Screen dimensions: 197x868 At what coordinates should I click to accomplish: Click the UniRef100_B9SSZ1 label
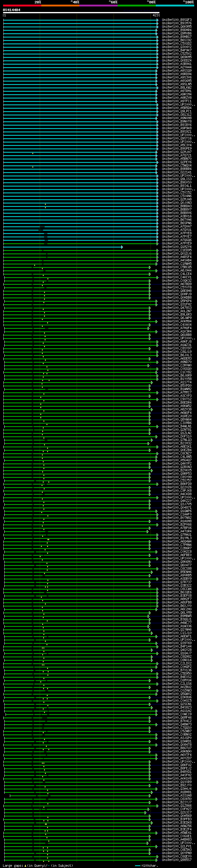(x=177, y=132)
